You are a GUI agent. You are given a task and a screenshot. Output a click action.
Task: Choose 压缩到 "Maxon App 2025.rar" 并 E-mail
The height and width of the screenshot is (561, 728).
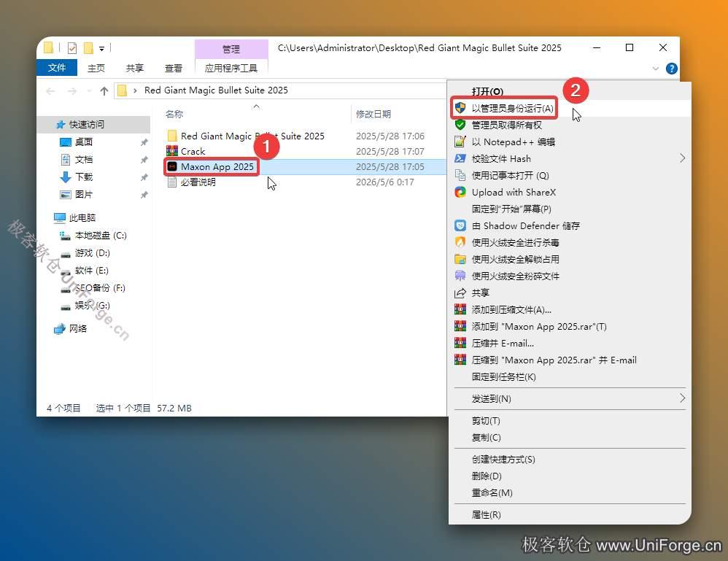pyautogui.click(x=554, y=360)
